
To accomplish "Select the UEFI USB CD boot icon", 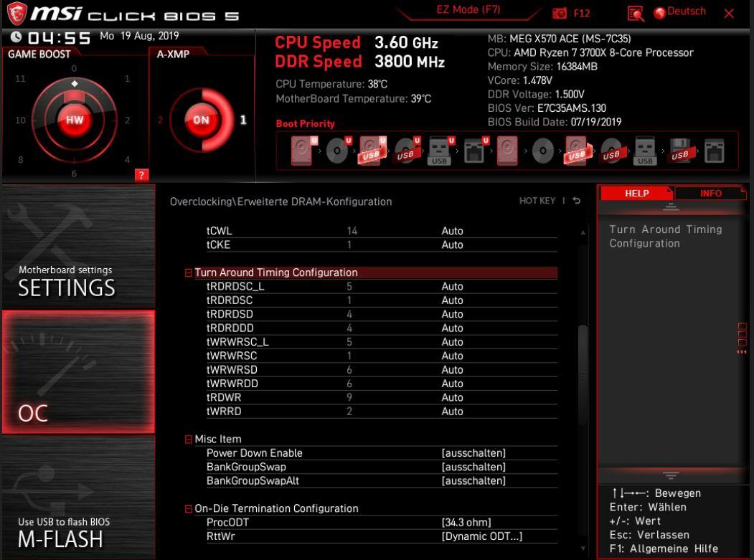I will tap(407, 151).
